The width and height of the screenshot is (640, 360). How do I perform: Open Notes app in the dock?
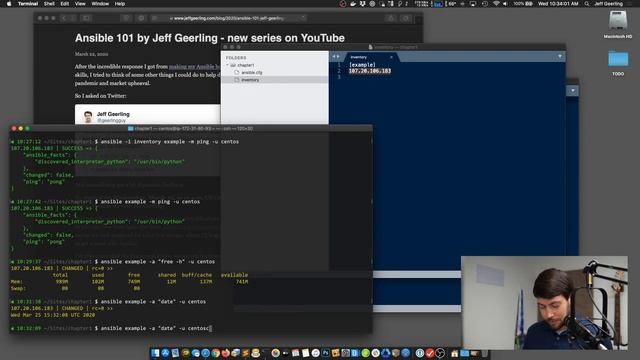(x=306, y=353)
